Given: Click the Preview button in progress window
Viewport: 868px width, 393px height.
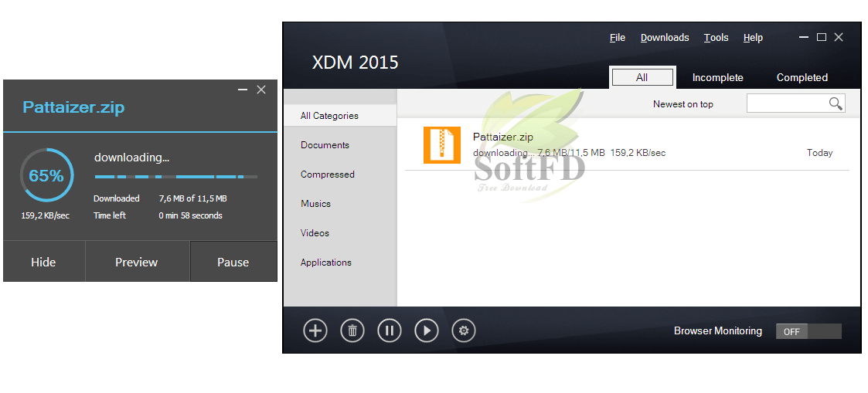Looking at the screenshot, I should point(137,262).
